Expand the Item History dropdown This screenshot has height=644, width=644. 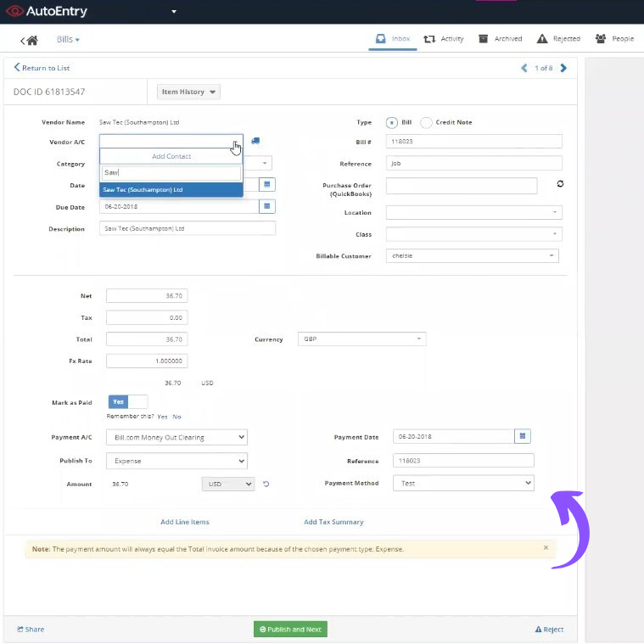click(x=188, y=92)
